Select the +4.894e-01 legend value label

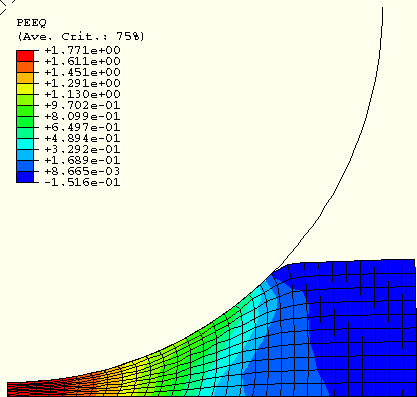tap(82, 138)
